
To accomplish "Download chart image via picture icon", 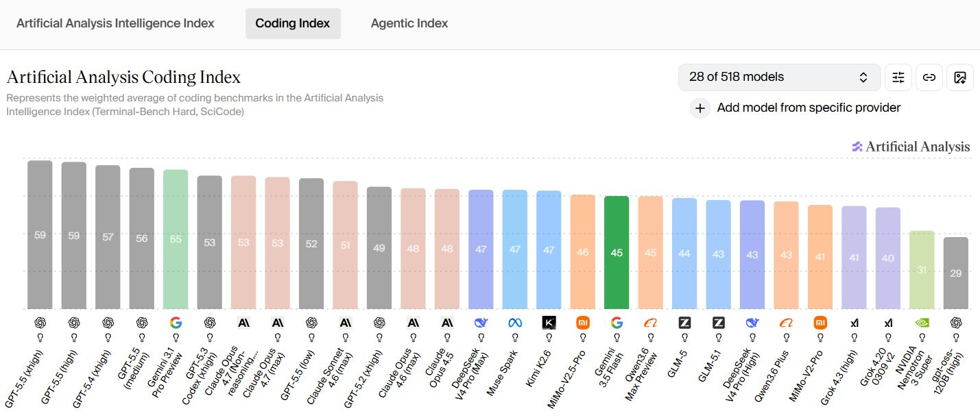I will point(960,77).
